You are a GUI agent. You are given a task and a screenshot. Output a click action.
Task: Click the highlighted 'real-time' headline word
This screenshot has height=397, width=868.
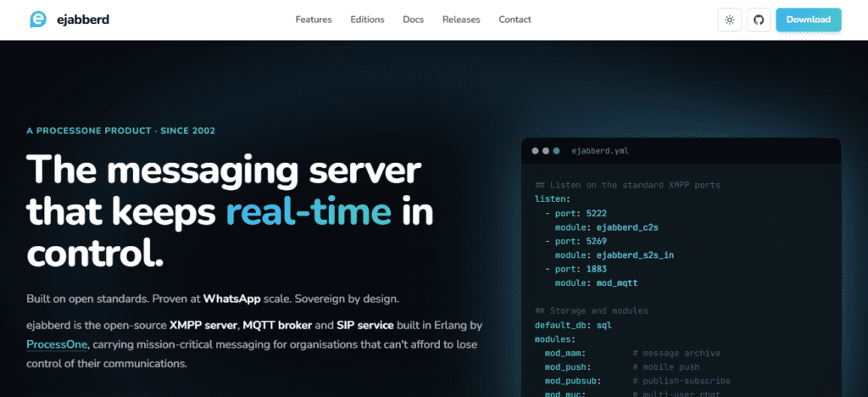(309, 211)
